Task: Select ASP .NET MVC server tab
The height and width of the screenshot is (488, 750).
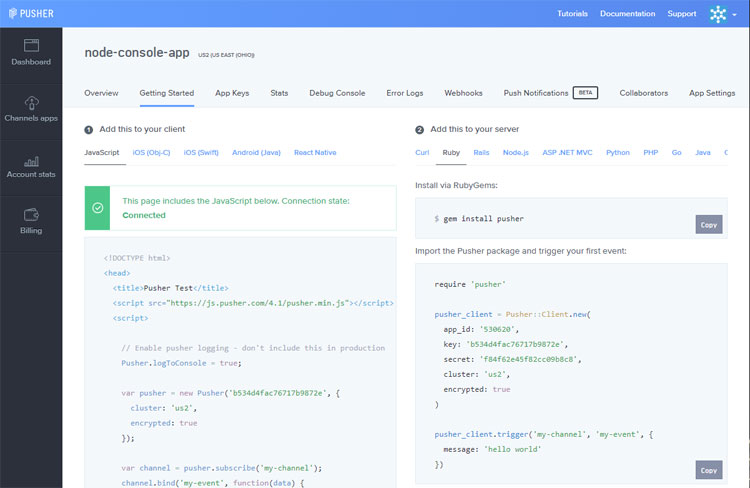Action: [x=567, y=153]
